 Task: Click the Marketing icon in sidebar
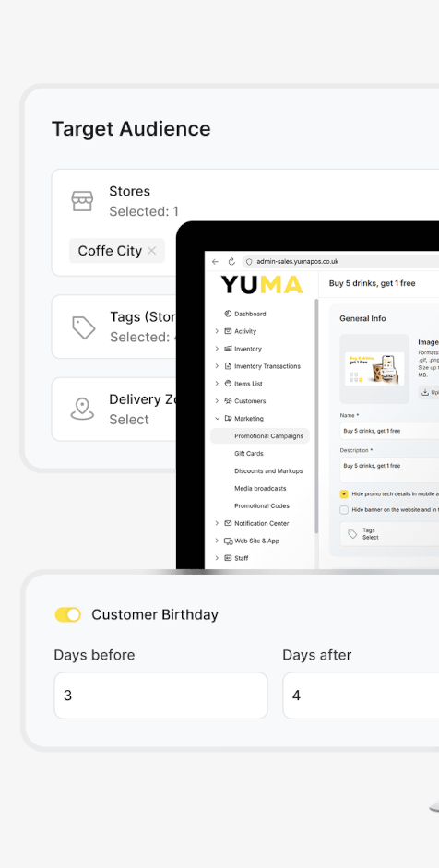click(228, 419)
